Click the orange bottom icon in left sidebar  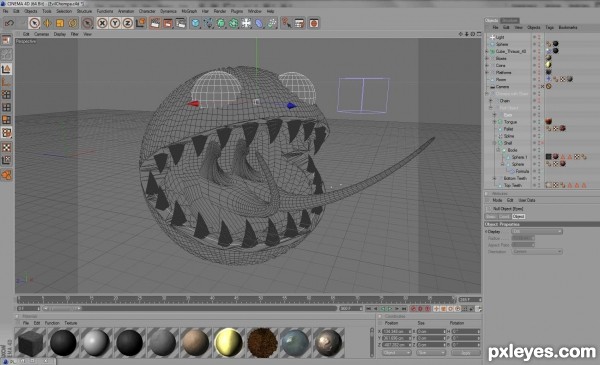point(7,175)
